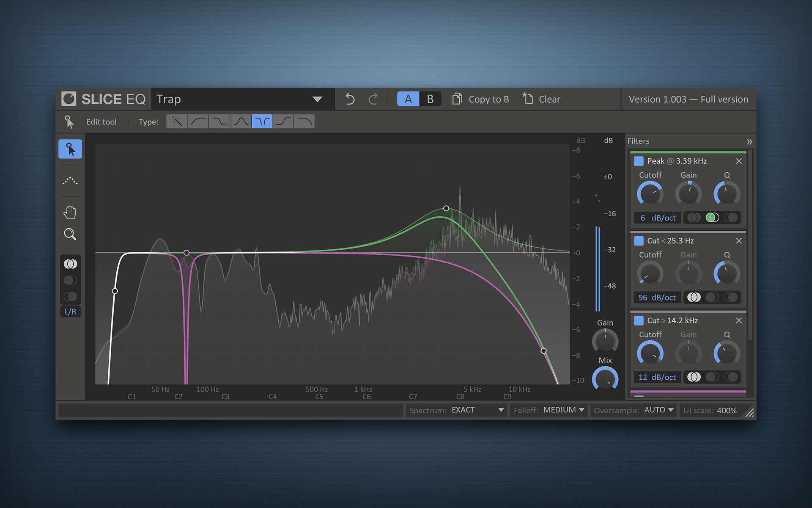This screenshot has width=812, height=508.
Task: Select the magic wand filter type
Action: [x=176, y=121]
